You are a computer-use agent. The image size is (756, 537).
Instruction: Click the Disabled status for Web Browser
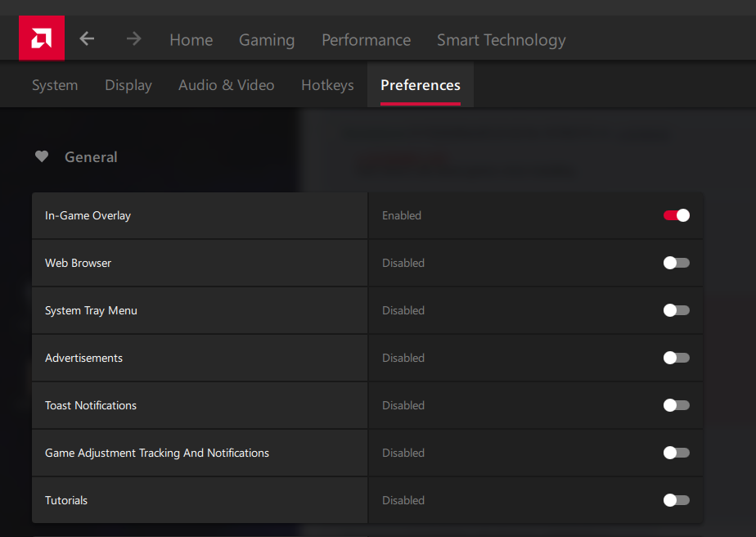[x=403, y=263]
